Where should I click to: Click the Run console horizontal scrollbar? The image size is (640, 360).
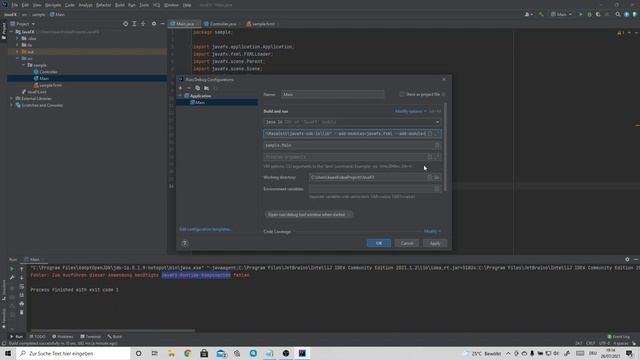pos(113,331)
